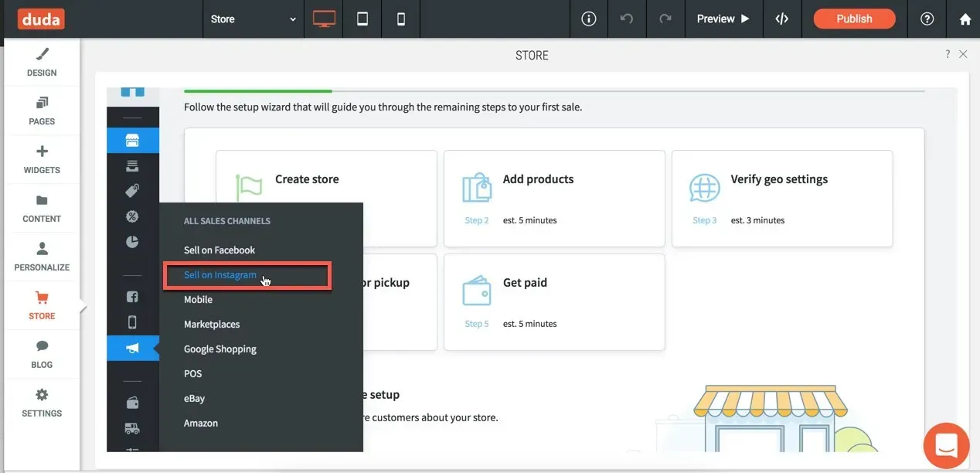This screenshot has height=473, width=980.
Task: Select POS sales channel
Action: coord(193,374)
